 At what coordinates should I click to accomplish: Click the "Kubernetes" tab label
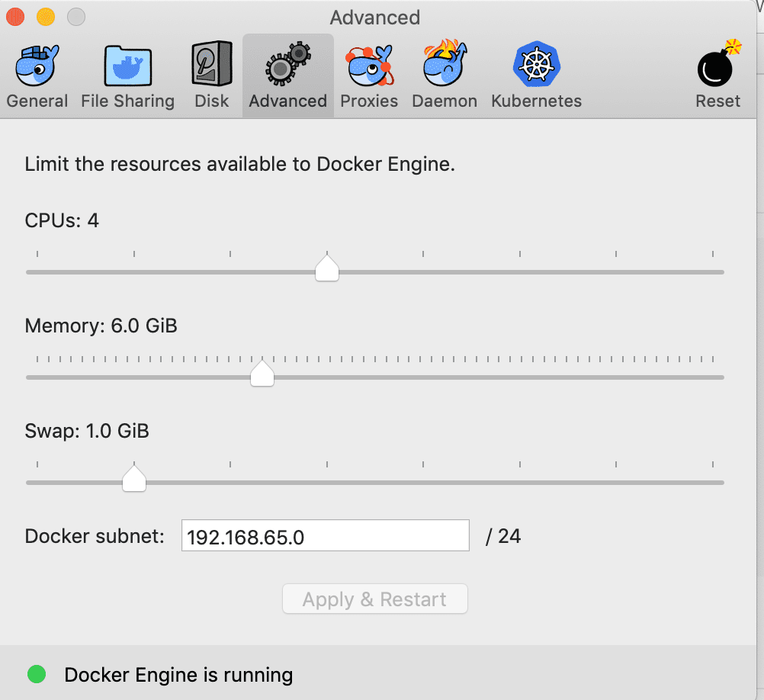click(537, 101)
